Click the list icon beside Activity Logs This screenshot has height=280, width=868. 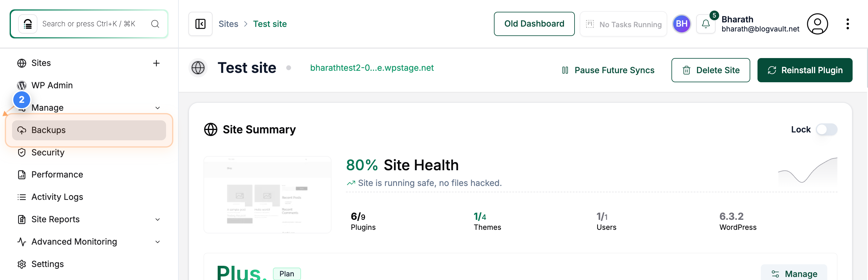point(22,197)
